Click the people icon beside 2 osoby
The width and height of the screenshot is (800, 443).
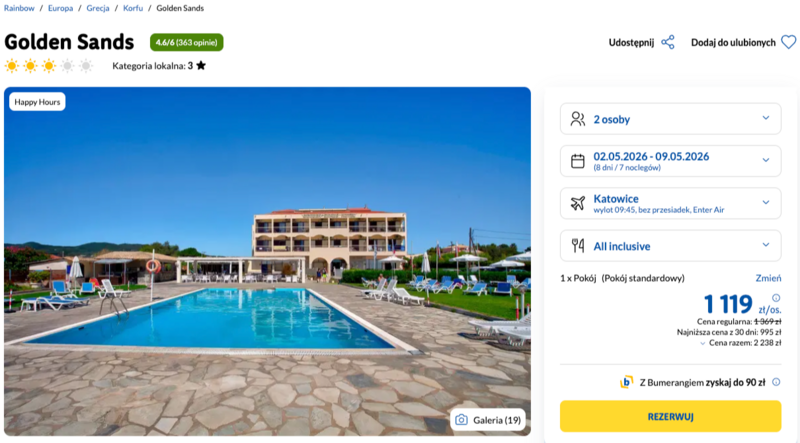(578, 119)
